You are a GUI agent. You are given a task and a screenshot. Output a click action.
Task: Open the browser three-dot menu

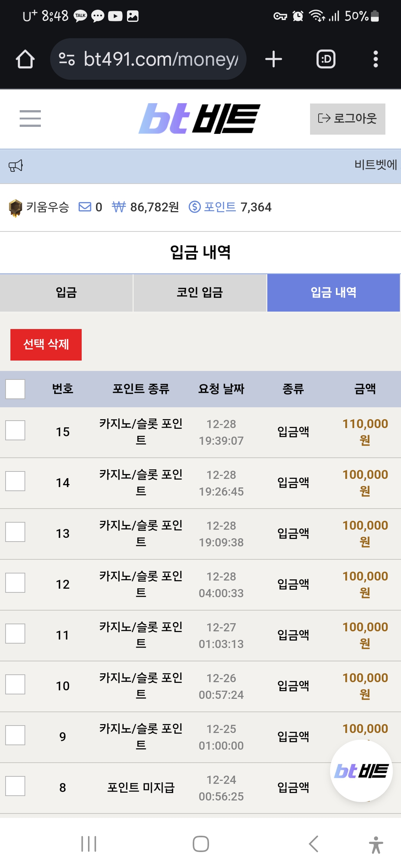point(375,59)
